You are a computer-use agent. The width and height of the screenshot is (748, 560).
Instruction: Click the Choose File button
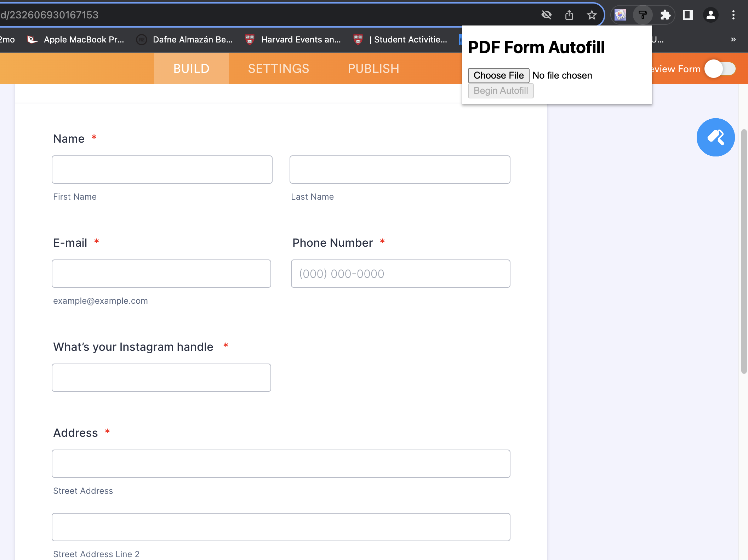click(498, 75)
